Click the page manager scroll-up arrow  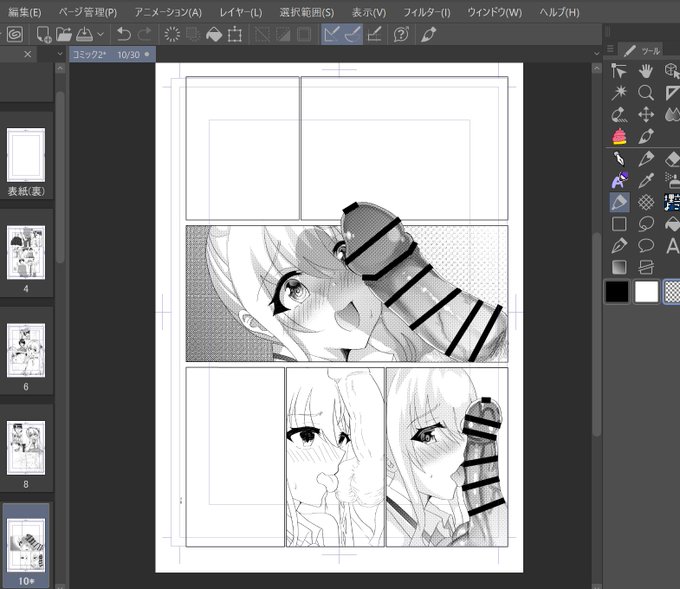coord(60,69)
